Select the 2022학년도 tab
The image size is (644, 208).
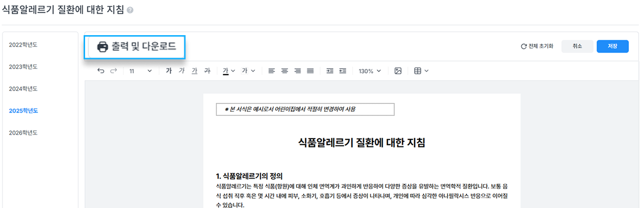pyautogui.click(x=23, y=44)
